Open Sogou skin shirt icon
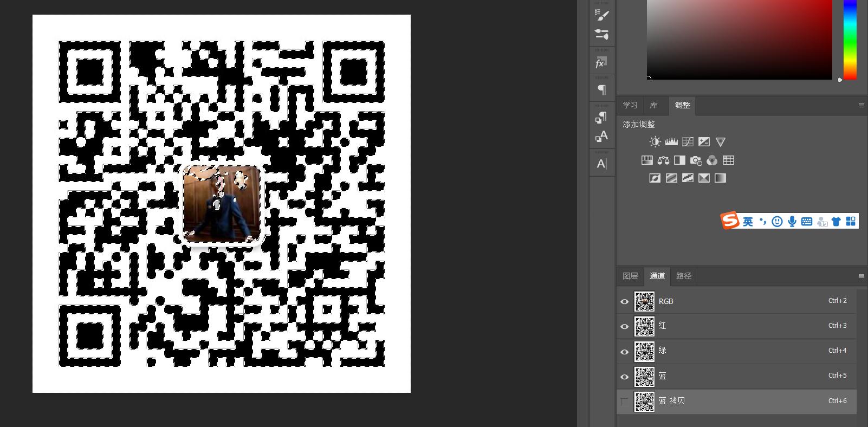This screenshot has height=427, width=868. pos(836,222)
